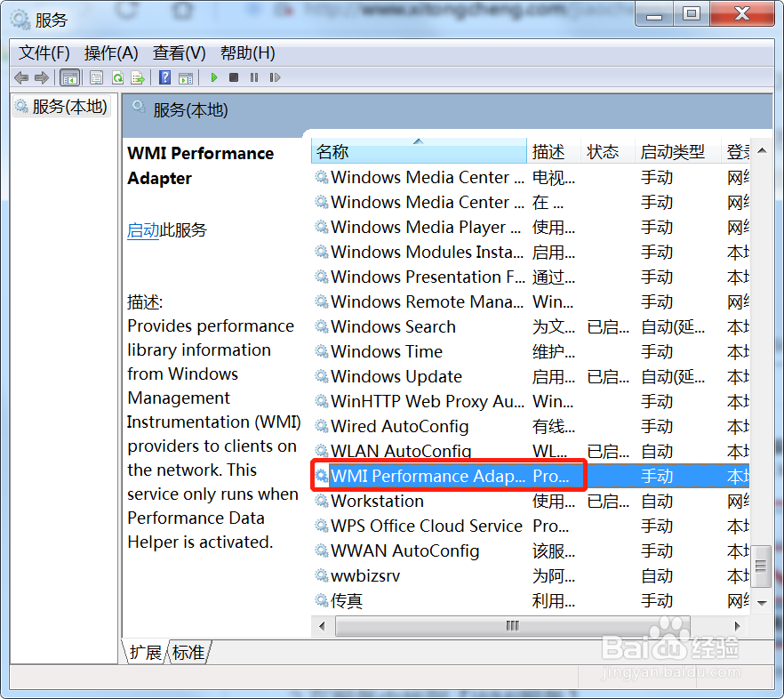Click gear icon of WWAN AutoConfig row
The width and height of the screenshot is (784, 699).
tap(322, 550)
